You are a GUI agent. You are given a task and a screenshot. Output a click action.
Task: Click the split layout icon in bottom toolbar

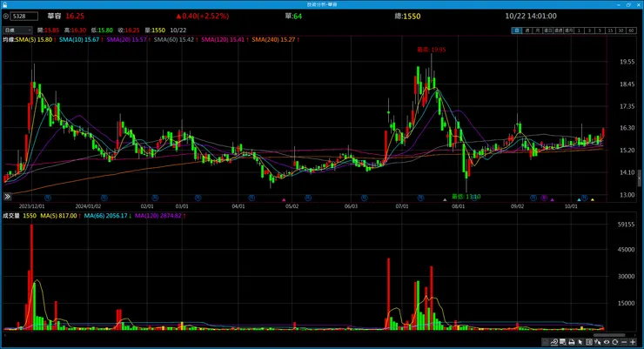pos(589,342)
